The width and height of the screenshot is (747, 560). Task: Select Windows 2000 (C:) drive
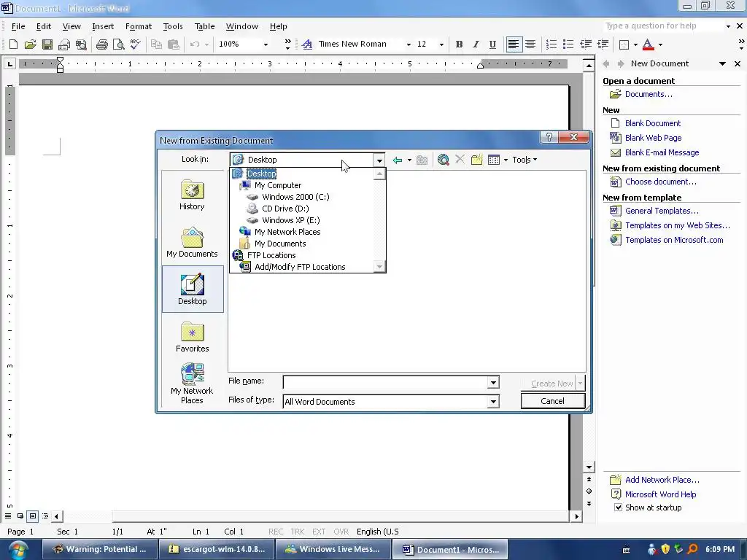click(295, 197)
